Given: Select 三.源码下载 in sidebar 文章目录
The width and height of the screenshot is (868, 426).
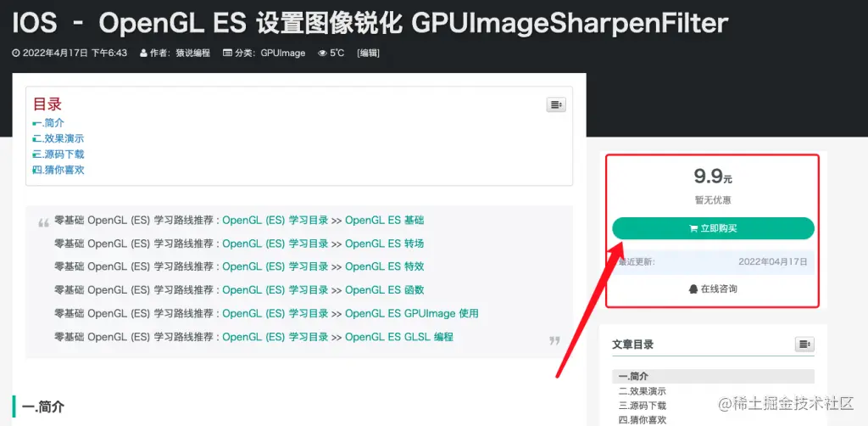Looking at the screenshot, I should click(x=643, y=406).
